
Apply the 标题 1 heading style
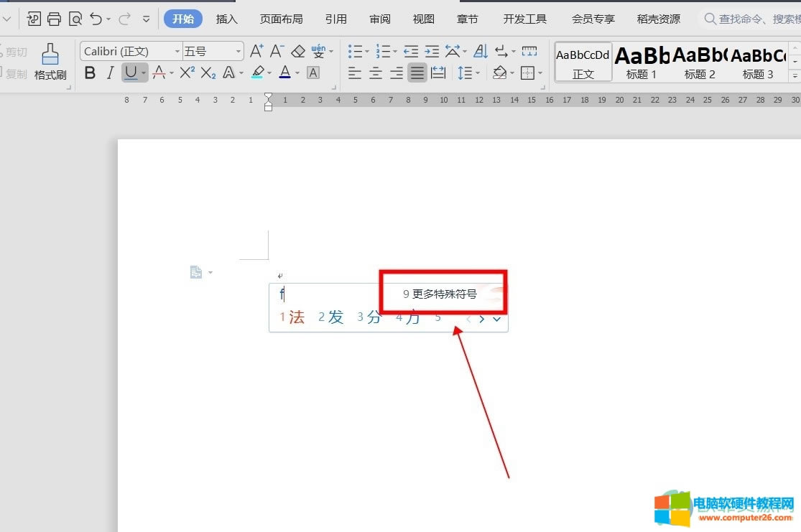coord(641,62)
